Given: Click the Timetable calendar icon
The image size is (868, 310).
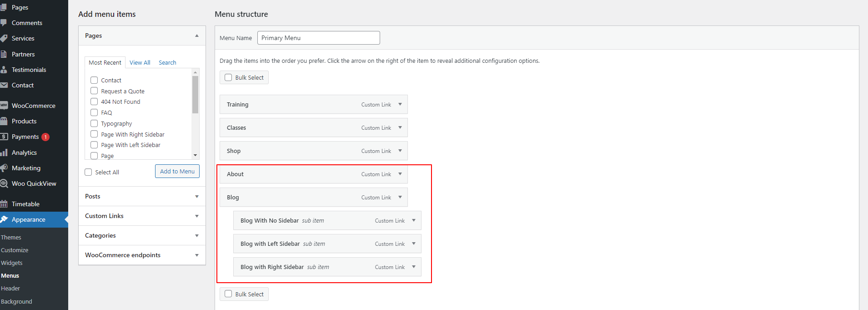Looking at the screenshot, I should tap(4, 204).
